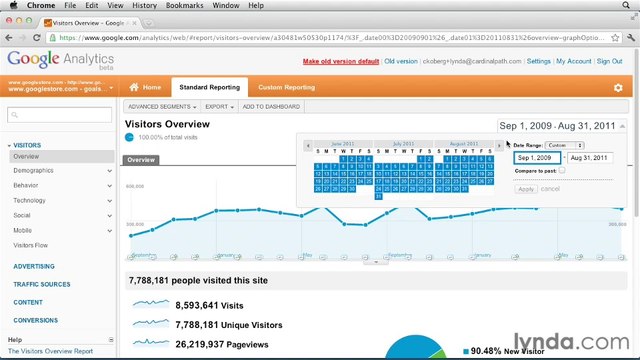Open the TRAFFIC SOURCES section

tap(42, 284)
